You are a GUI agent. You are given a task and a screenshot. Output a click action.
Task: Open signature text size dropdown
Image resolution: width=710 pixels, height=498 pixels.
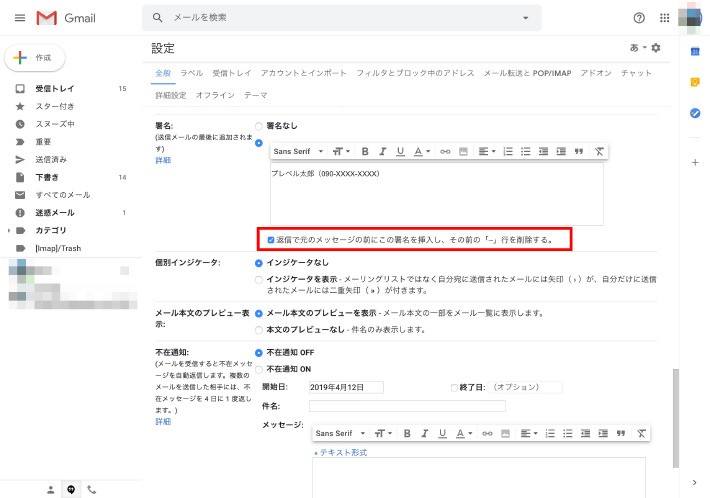(x=341, y=151)
